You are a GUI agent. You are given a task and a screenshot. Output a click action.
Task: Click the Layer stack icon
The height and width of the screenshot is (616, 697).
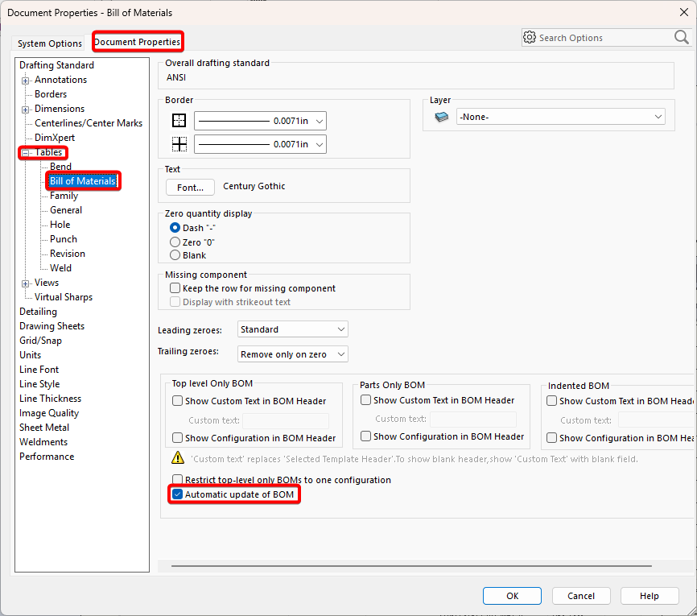point(441,117)
